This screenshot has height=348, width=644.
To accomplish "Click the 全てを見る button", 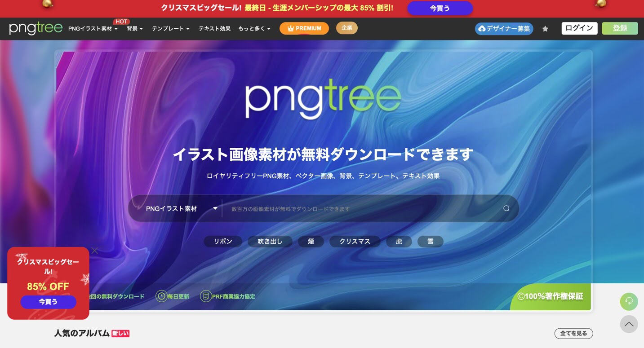I will 574,333.
